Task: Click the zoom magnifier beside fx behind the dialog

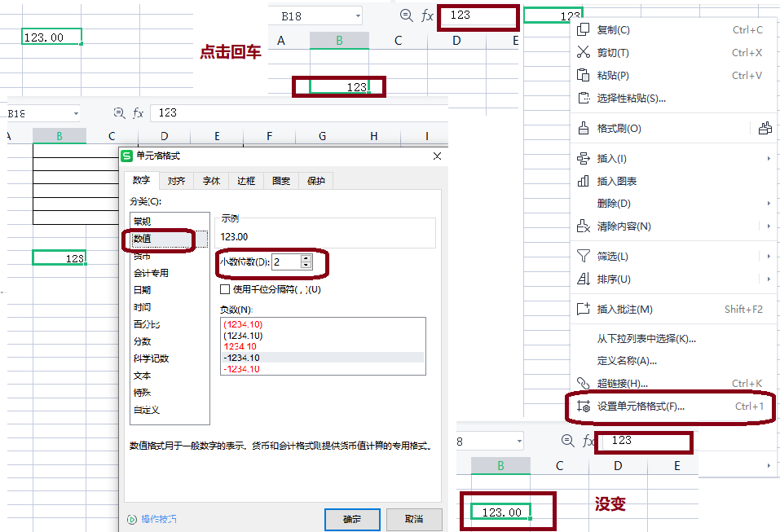Action: pyautogui.click(x=119, y=113)
